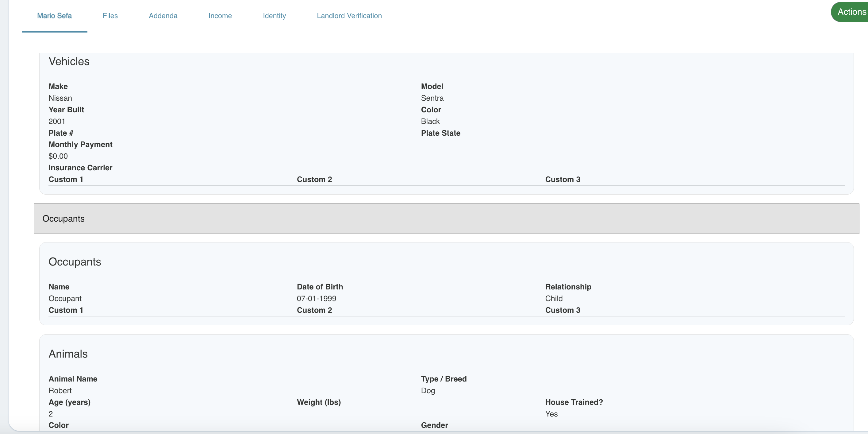Viewport: 868px width, 434px height.
Task: Click Custom 3 in the Occupants card
Action: [x=563, y=310]
